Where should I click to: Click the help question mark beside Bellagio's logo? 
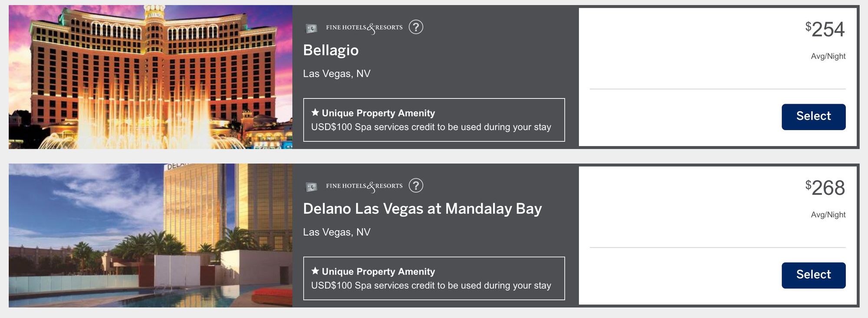[416, 27]
